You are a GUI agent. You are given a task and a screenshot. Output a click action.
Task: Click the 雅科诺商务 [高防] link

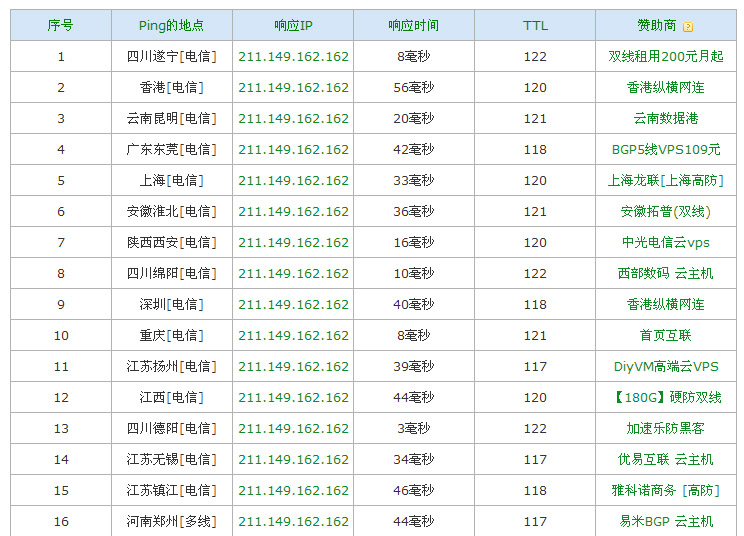point(665,491)
